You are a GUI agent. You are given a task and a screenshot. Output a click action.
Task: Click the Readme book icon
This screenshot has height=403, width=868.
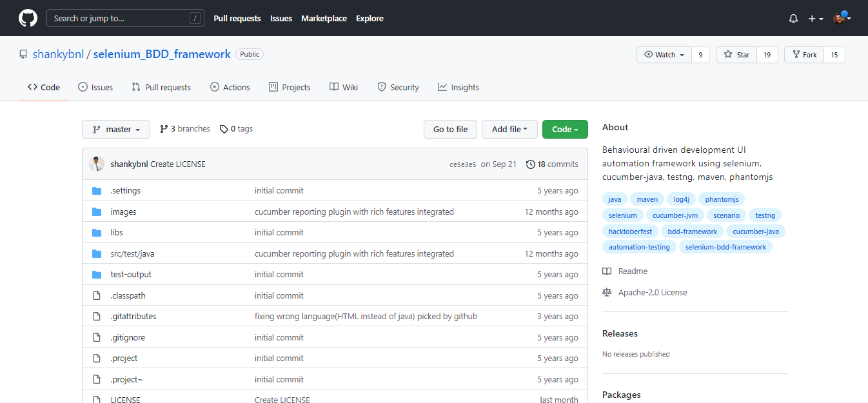coord(607,271)
